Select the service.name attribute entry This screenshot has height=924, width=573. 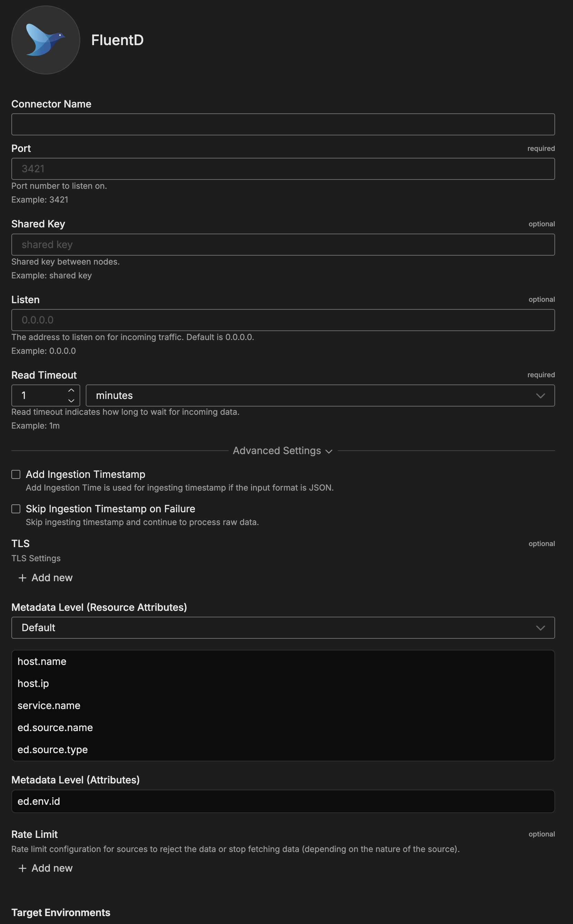pos(49,705)
